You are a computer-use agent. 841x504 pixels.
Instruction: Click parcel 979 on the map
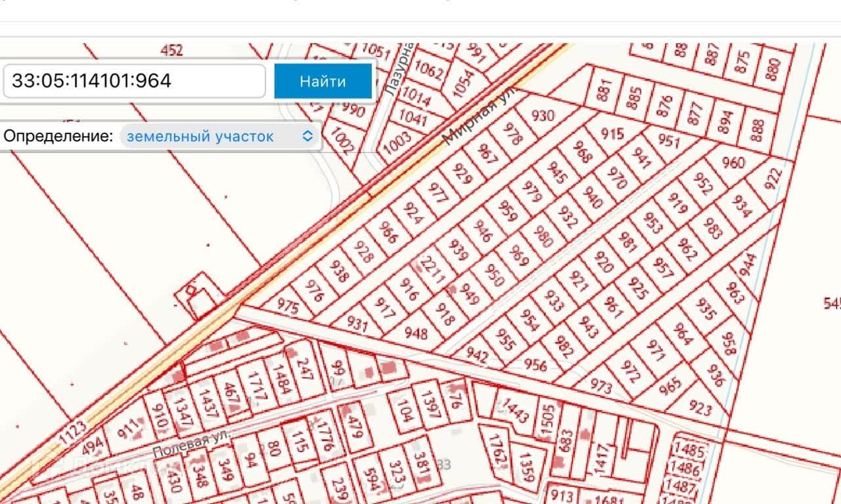pyautogui.click(x=532, y=193)
